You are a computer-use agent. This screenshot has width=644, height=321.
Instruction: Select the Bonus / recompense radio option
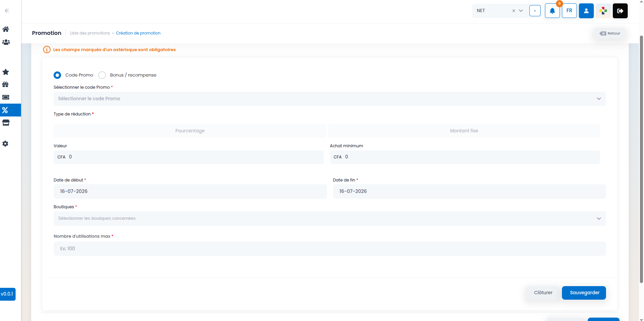(x=102, y=75)
